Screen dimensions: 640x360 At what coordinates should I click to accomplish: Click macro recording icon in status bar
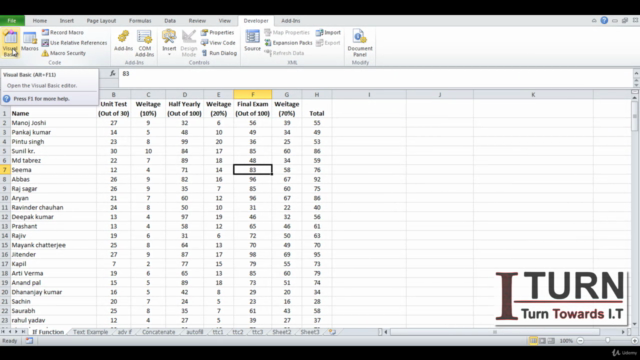(29, 340)
